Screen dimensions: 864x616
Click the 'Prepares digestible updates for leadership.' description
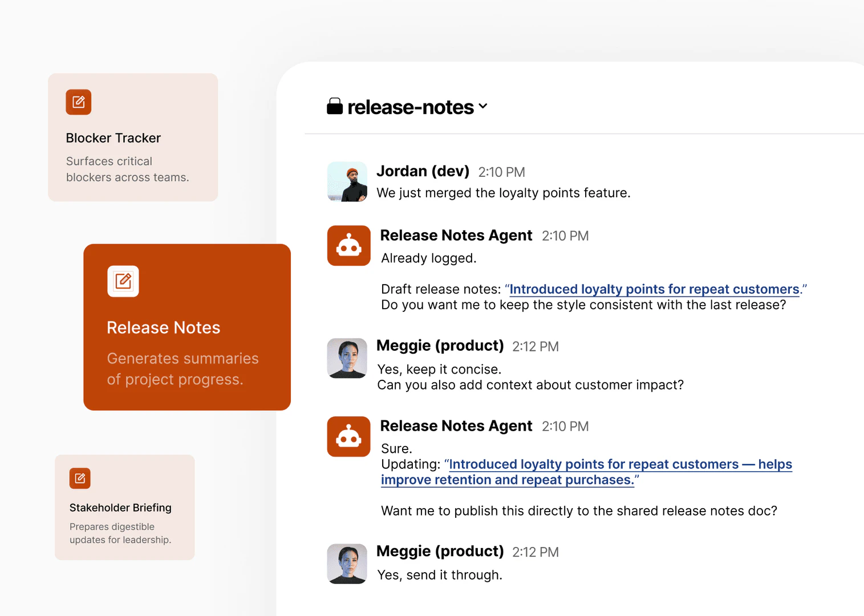point(120,533)
